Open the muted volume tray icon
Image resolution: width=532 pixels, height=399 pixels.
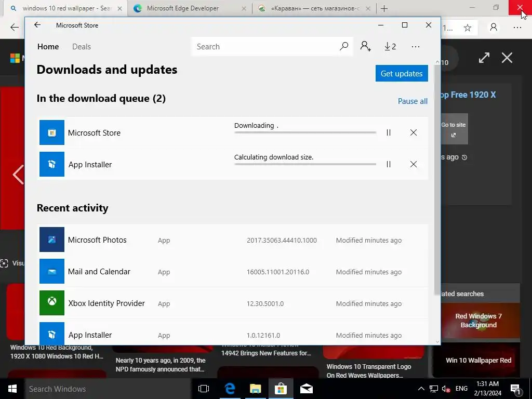coord(446,389)
